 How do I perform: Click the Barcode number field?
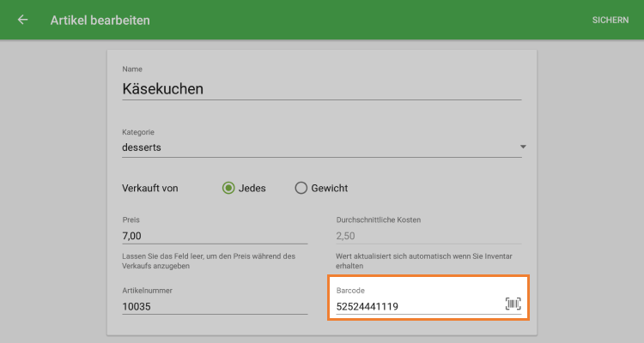click(x=416, y=306)
